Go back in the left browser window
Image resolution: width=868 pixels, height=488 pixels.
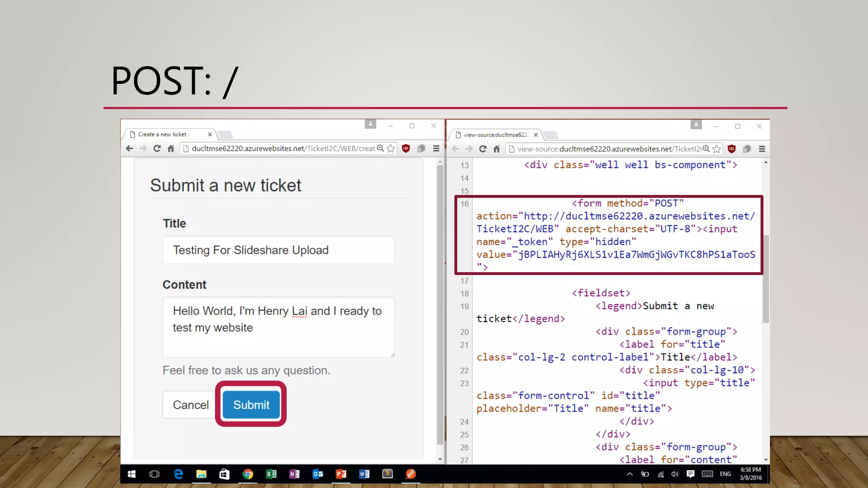click(x=130, y=148)
